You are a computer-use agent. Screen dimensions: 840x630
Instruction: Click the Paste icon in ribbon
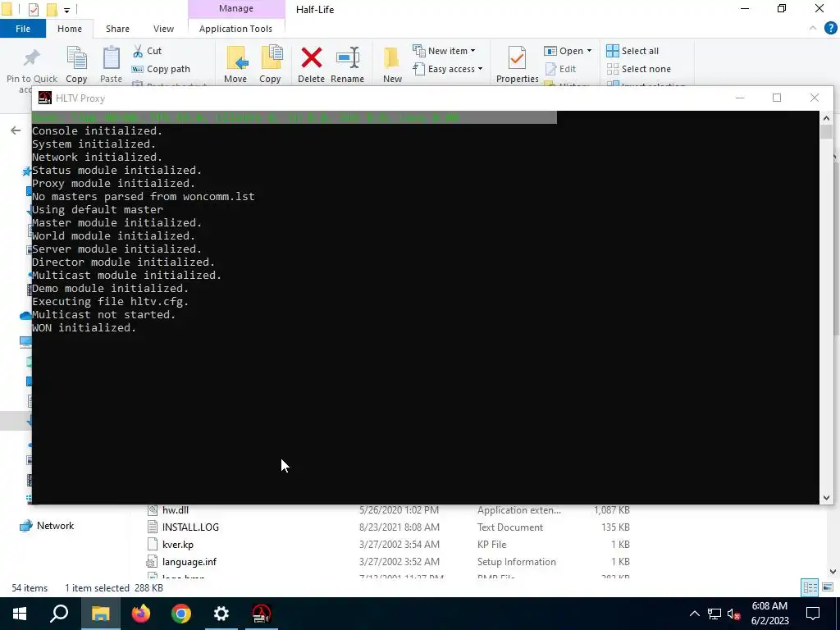pyautogui.click(x=112, y=58)
